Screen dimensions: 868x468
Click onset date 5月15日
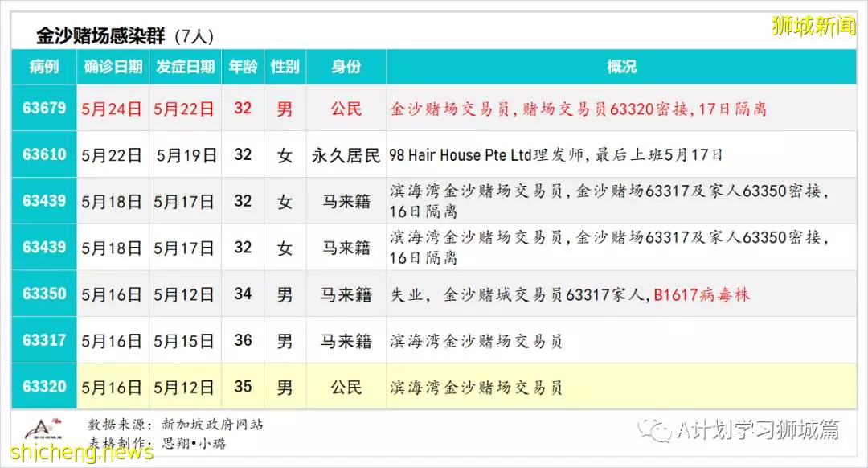(x=184, y=341)
